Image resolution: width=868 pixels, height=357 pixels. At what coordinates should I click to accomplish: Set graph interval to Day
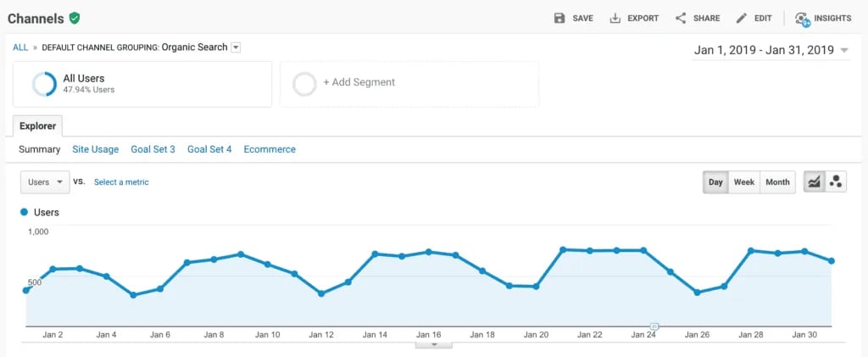pyautogui.click(x=715, y=182)
